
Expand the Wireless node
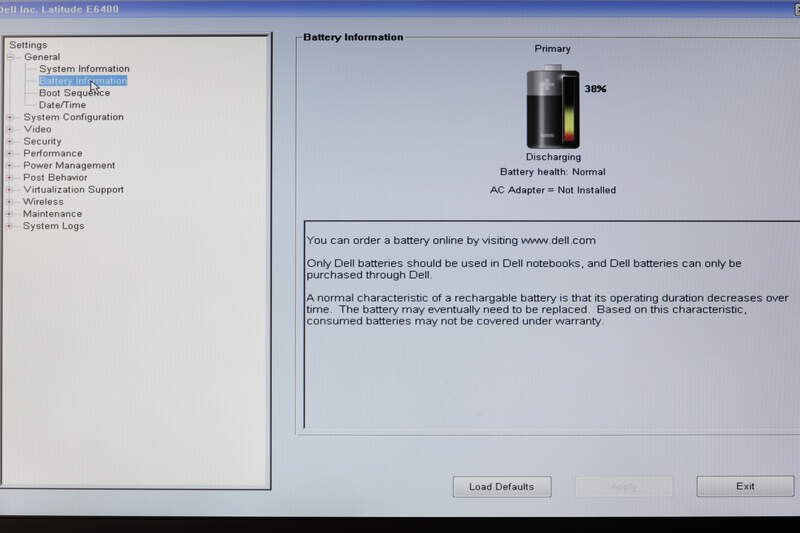10,202
